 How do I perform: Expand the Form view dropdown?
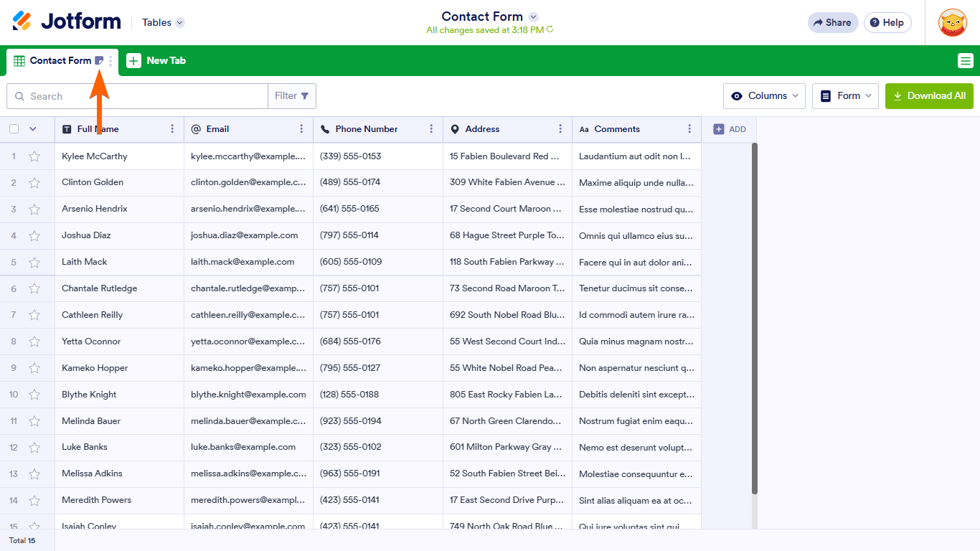tap(845, 96)
